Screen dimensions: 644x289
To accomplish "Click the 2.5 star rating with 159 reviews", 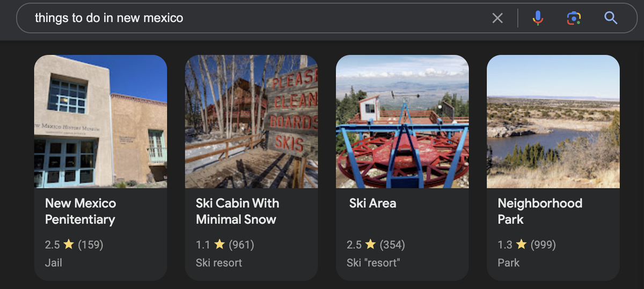I will pos(74,245).
